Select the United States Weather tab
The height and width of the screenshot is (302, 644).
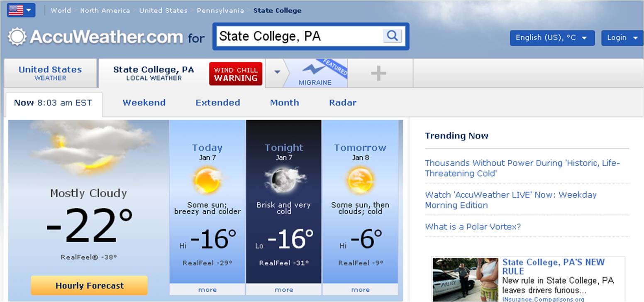[50, 73]
